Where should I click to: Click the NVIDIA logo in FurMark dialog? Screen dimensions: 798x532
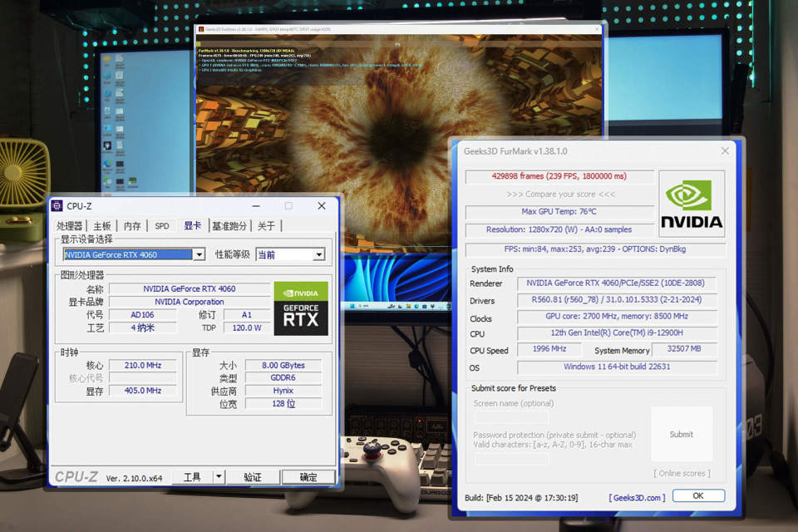(x=692, y=204)
